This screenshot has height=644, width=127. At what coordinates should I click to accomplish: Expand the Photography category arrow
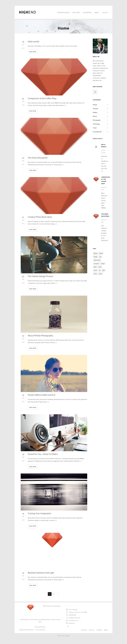107,120
